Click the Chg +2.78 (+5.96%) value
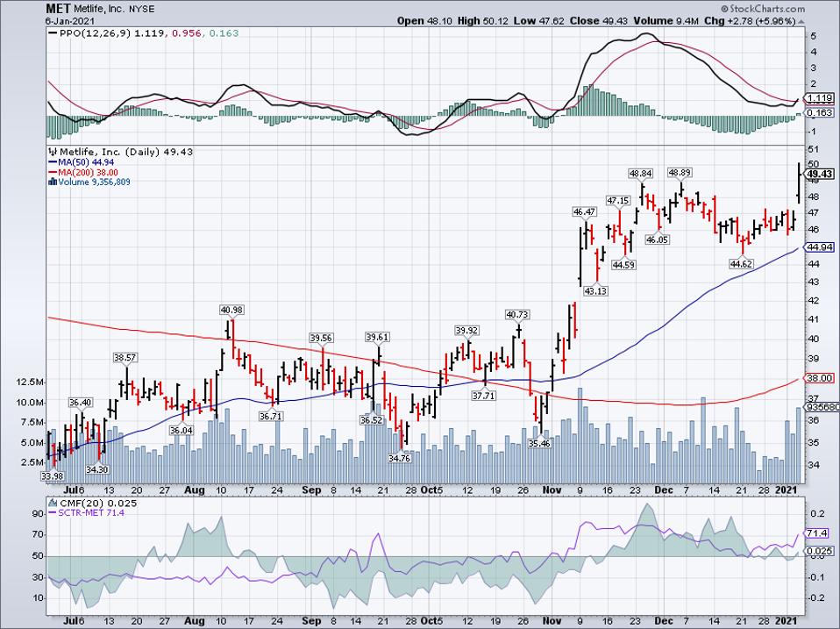 (x=750, y=21)
